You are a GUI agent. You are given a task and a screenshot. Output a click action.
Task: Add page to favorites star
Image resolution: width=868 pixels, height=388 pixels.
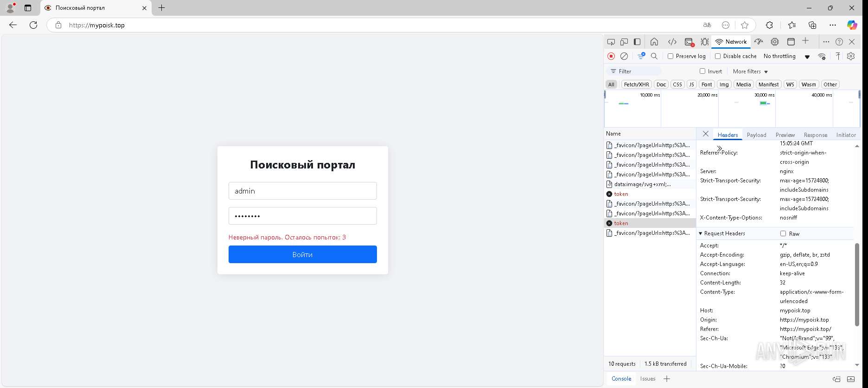[745, 25]
